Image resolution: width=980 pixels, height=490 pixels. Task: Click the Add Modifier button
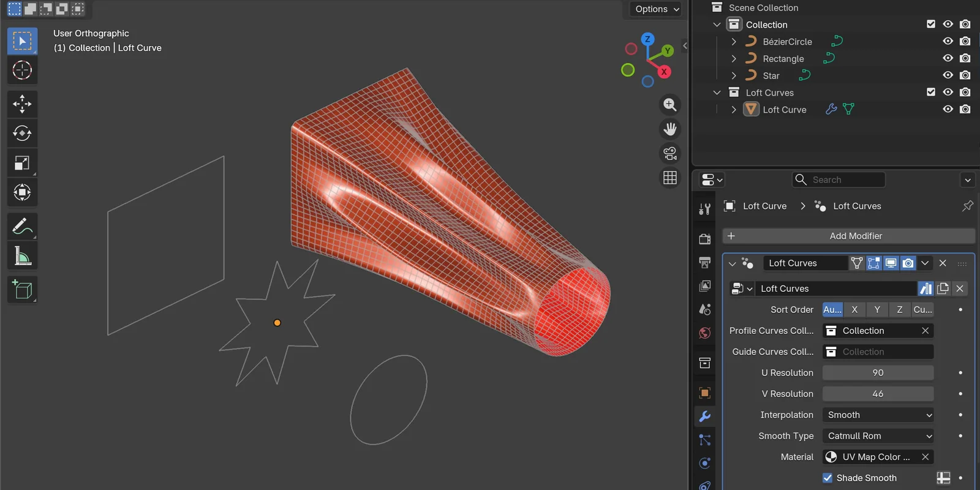[849, 236]
